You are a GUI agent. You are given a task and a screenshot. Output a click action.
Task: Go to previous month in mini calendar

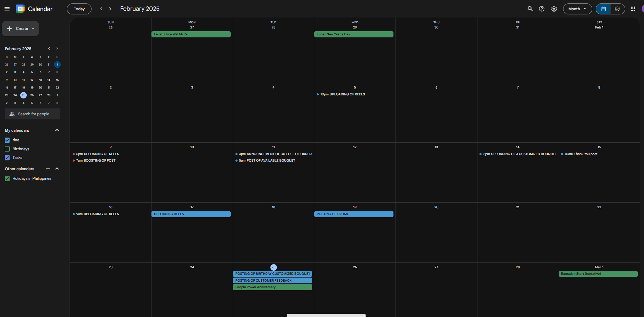[49, 49]
